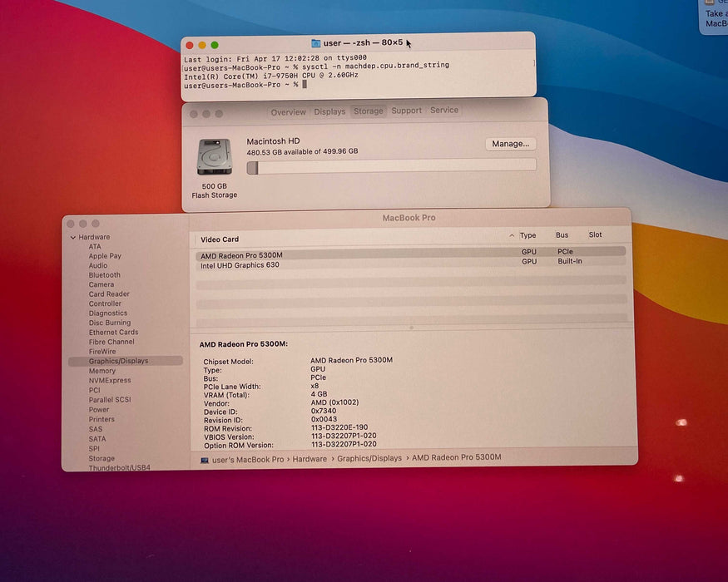Image resolution: width=728 pixels, height=582 pixels.
Task: Sort by the Bus column header
Action: click(x=562, y=234)
